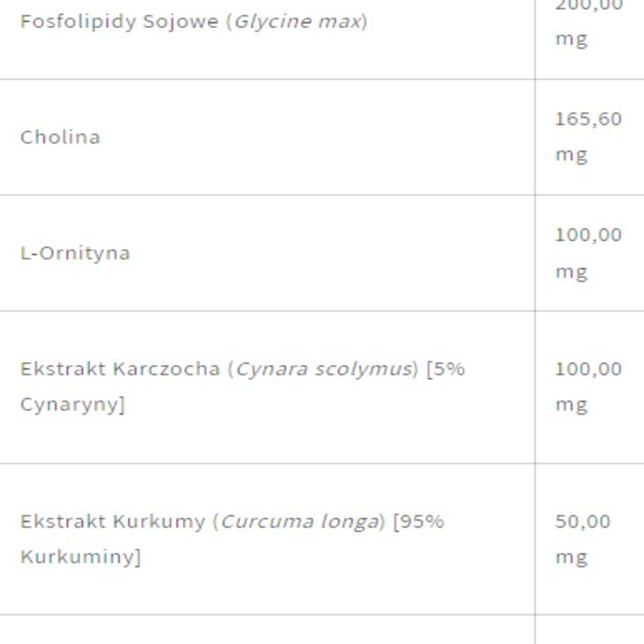
Task: Click the Cynaryny] continuation line
Action: 72,404
